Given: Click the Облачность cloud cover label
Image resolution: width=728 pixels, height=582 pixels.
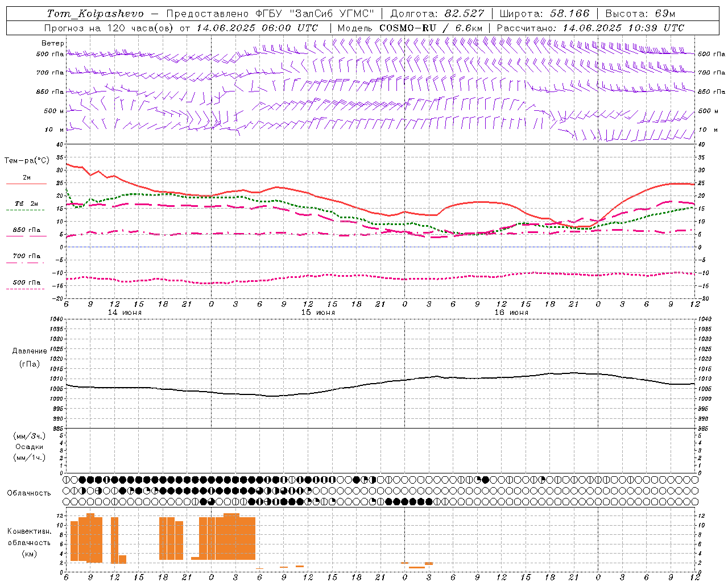Looking at the screenshot, I should pos(29,493).
